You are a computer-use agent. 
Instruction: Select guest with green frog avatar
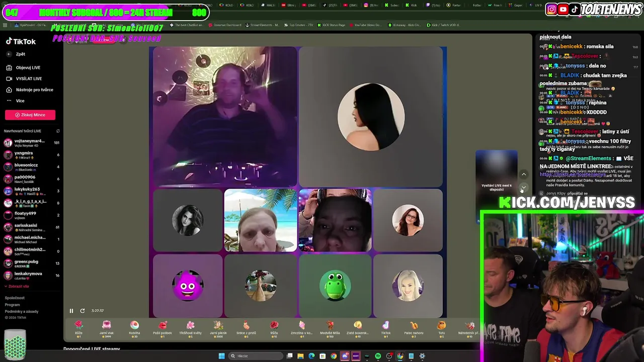coord(335,286)
